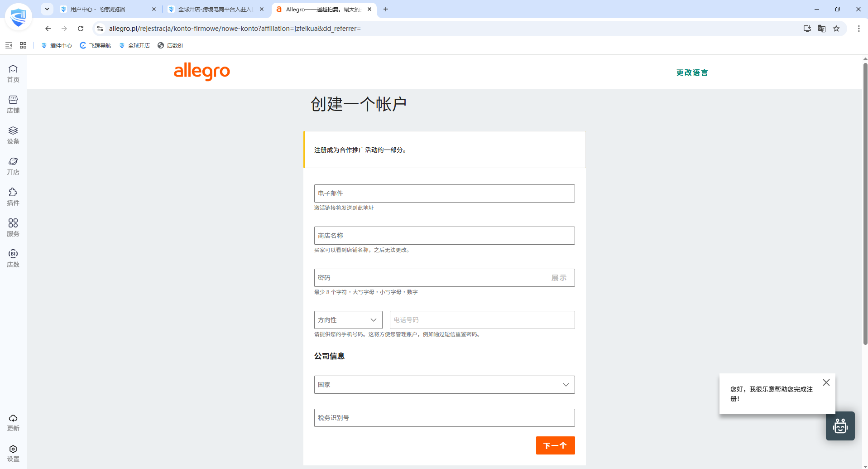Click the page vertical scrollbar
The height and width of the screenshot is (469, 868).
point(865,204)
